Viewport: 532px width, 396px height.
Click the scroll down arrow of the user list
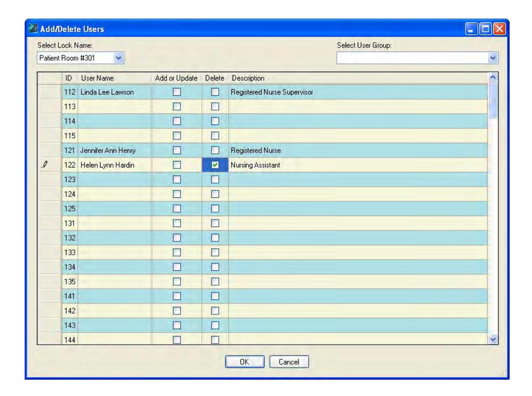[493, 339]
